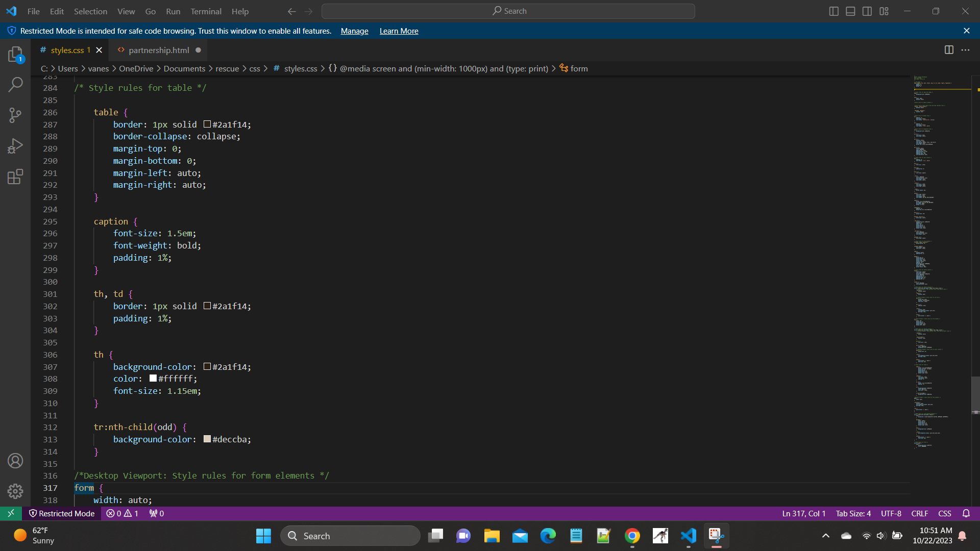This screenshot has width=980, height=551.
Task: Open Manage gear settings menu
Action: (x=15, y=491)
